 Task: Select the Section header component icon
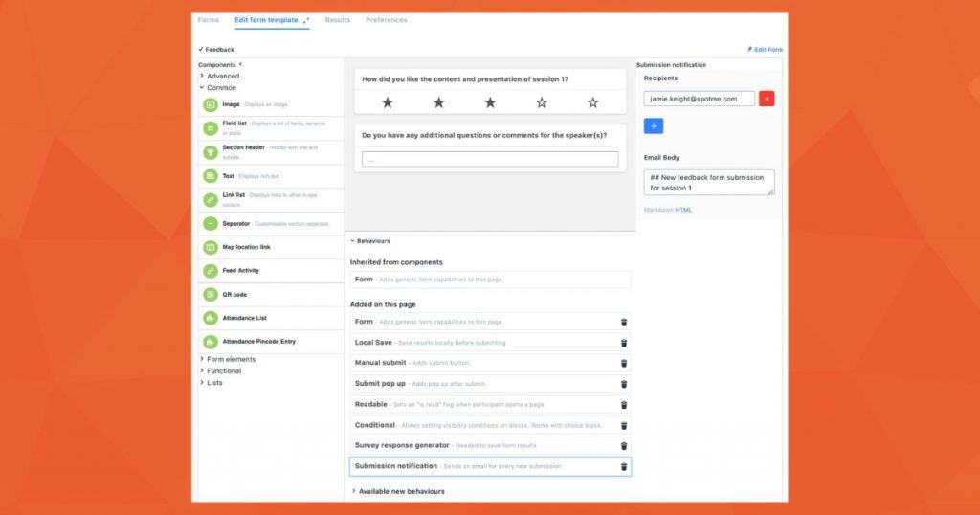tap(211, 152)
